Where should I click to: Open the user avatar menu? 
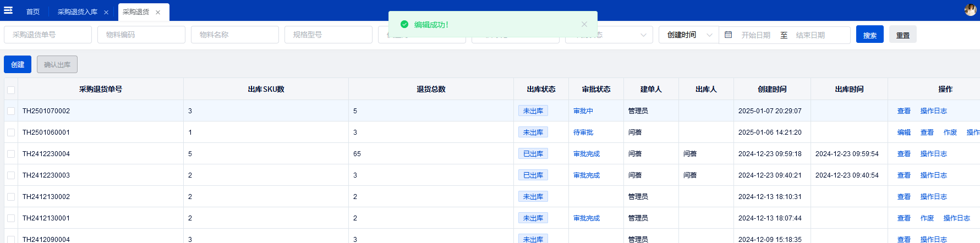tap(970, 10)
